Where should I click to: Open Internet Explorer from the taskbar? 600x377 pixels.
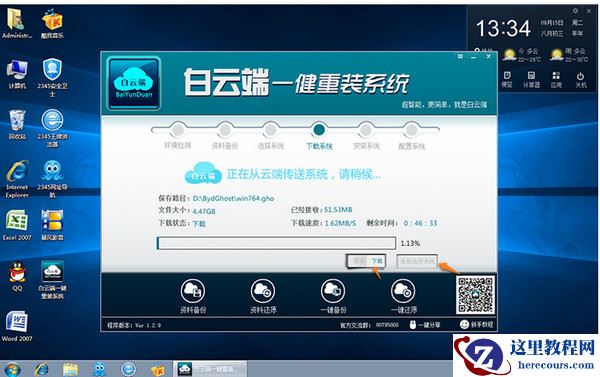[41, 369]
